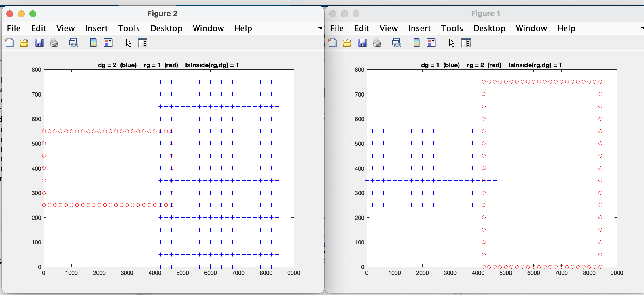Open the File menu in Figure 2
The width and height of the screenshot is (644, 295).
(14, 28)
